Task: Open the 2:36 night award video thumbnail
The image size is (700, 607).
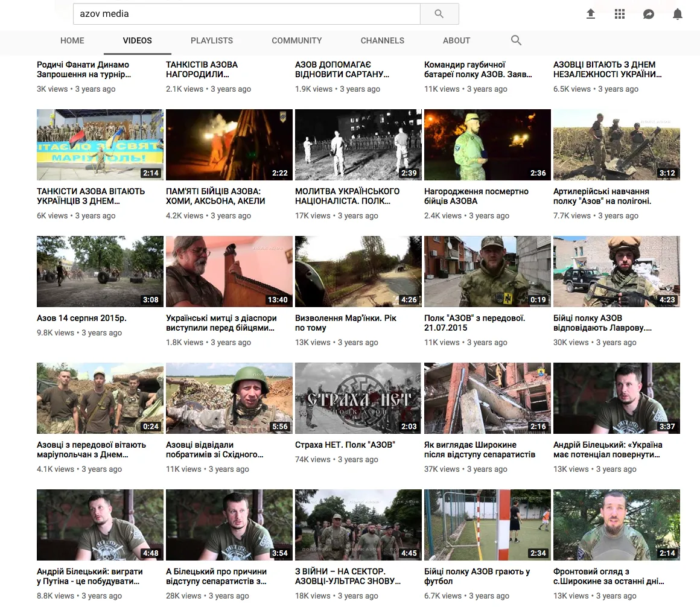Action: pos(487,145)
